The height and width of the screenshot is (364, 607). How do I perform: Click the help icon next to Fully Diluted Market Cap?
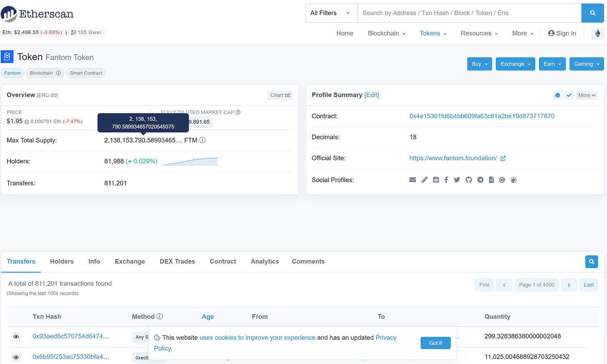(x=238, y=112)
